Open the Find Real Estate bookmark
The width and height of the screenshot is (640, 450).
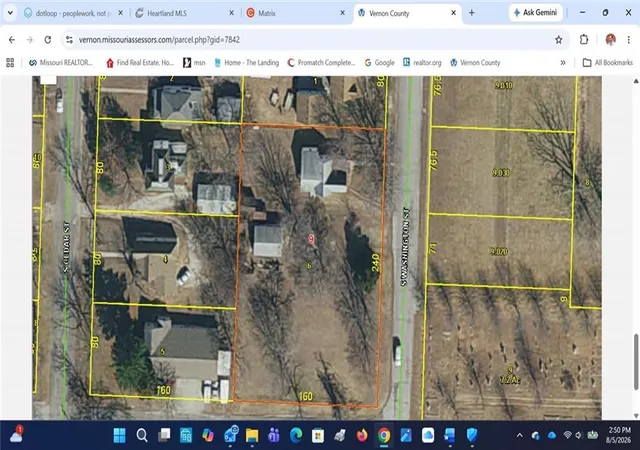[x=140, y=62]
